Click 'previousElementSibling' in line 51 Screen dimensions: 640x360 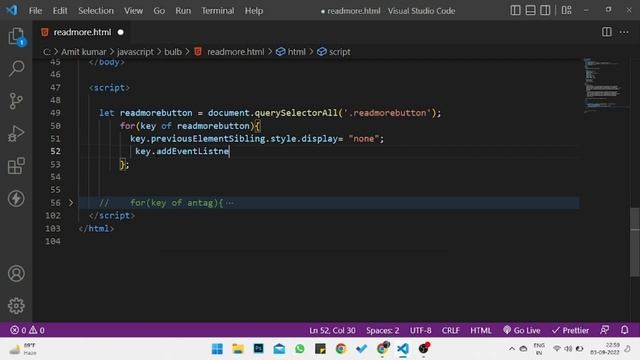point(208,138)
